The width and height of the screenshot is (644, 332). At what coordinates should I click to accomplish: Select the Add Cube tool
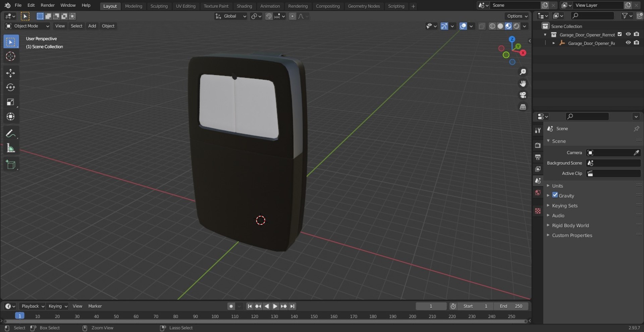point(11,164)
